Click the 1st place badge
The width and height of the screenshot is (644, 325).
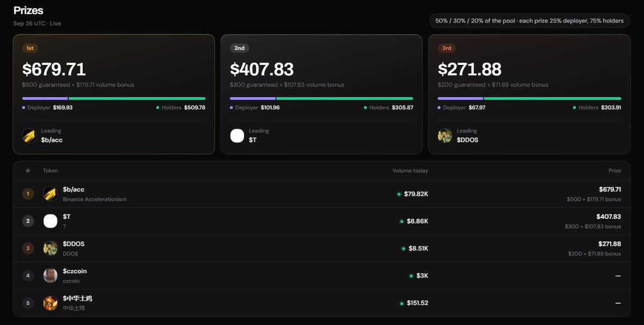tap(30, 48)
